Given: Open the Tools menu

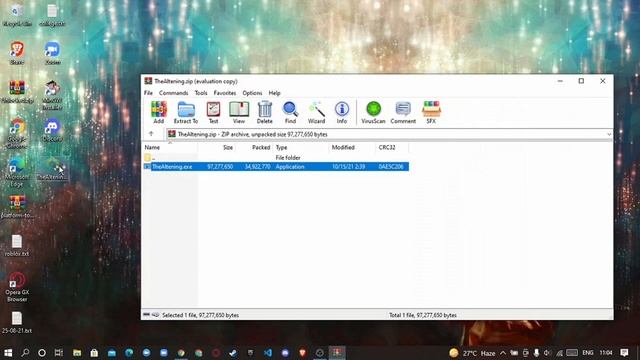Looking at the screenshot, I should click(x=201, y=93).
